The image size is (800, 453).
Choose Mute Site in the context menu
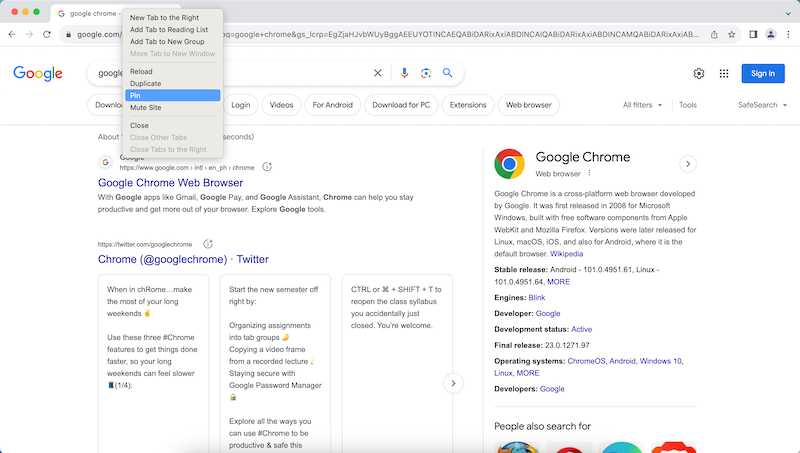click(172, 107)
